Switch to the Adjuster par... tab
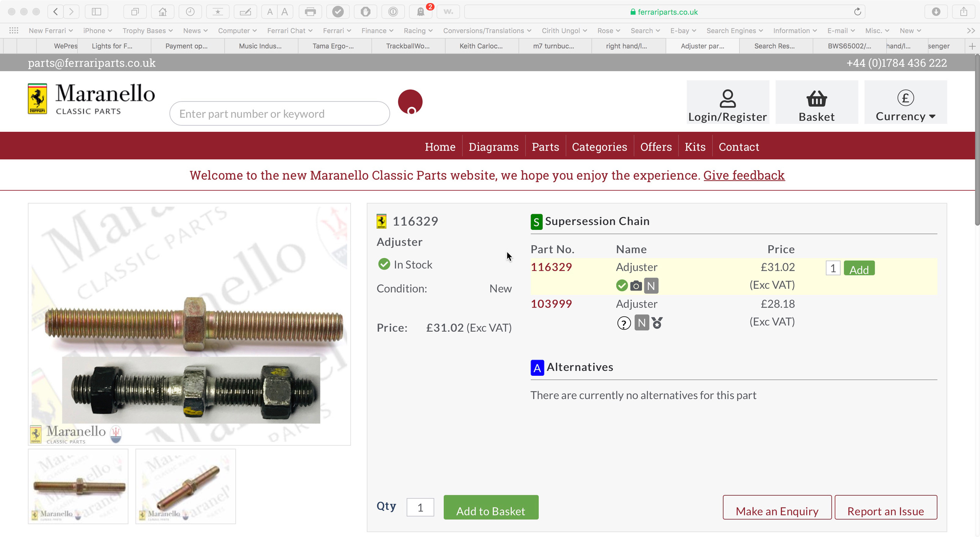This screenshot has height=537, width=980. click(702, 46)
